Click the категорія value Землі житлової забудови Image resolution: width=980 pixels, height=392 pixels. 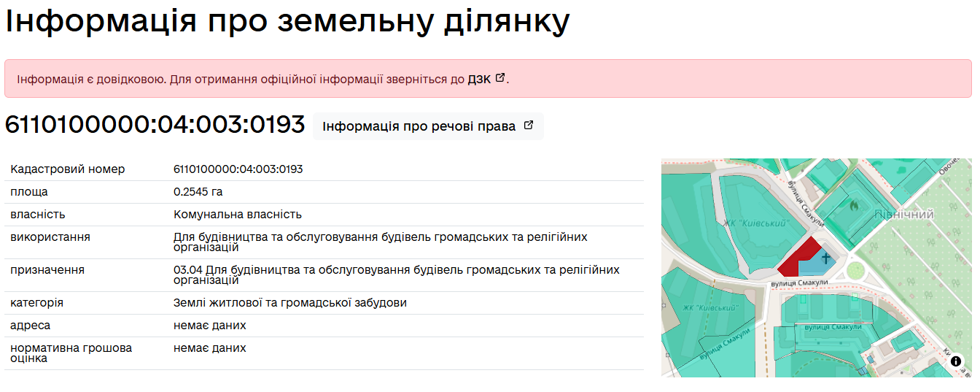289,303
